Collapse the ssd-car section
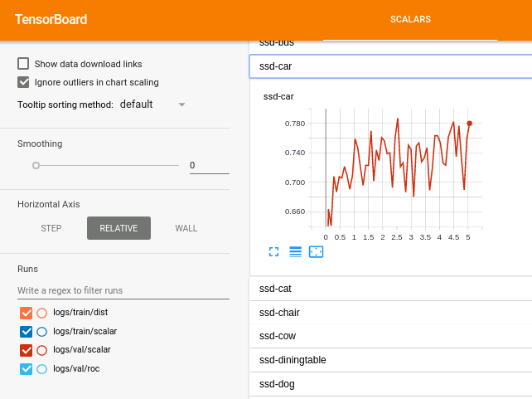This screenshot has width=532, height=399. coord(389,66)
